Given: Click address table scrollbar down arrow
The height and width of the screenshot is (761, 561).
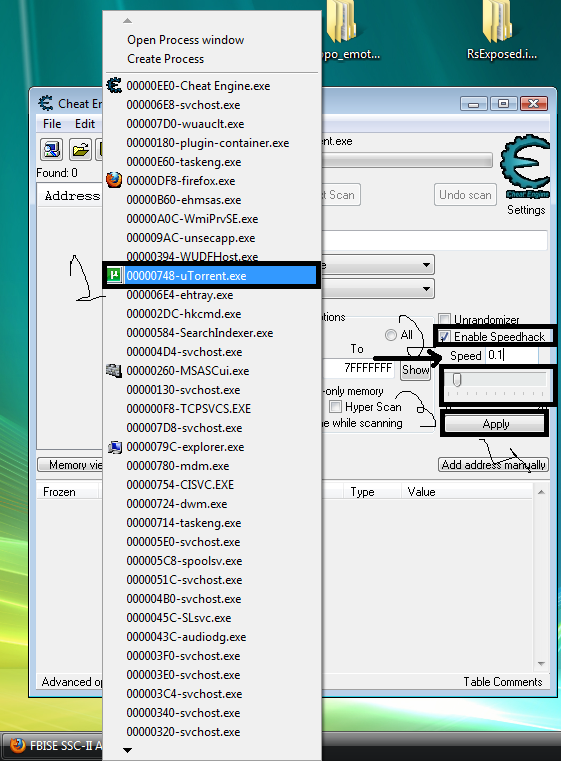Looking at the screenshot, I should point(541,663).
